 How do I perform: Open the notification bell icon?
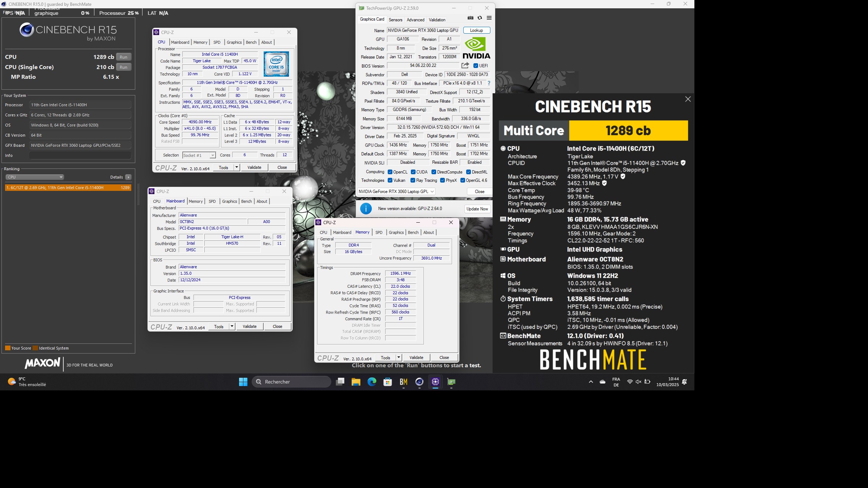pyautogui.click(x=684, y=382)
